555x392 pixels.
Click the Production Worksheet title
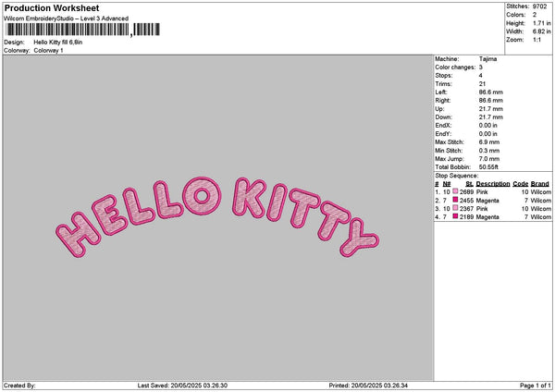coord(52,8)
